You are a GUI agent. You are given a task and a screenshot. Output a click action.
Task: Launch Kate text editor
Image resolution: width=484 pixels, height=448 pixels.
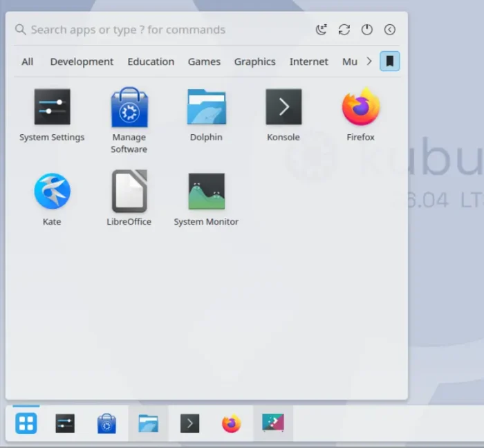(52, 199)
